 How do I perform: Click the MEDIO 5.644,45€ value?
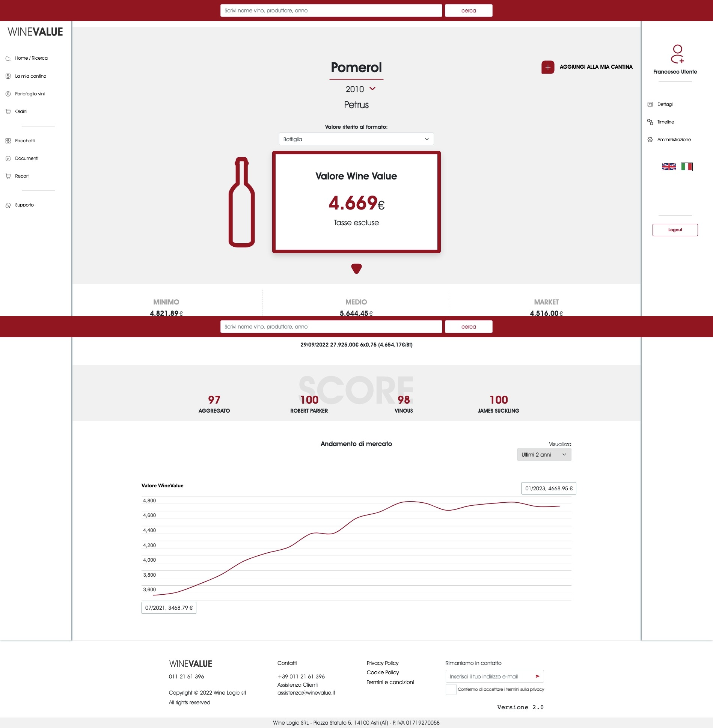coord(356,313)
